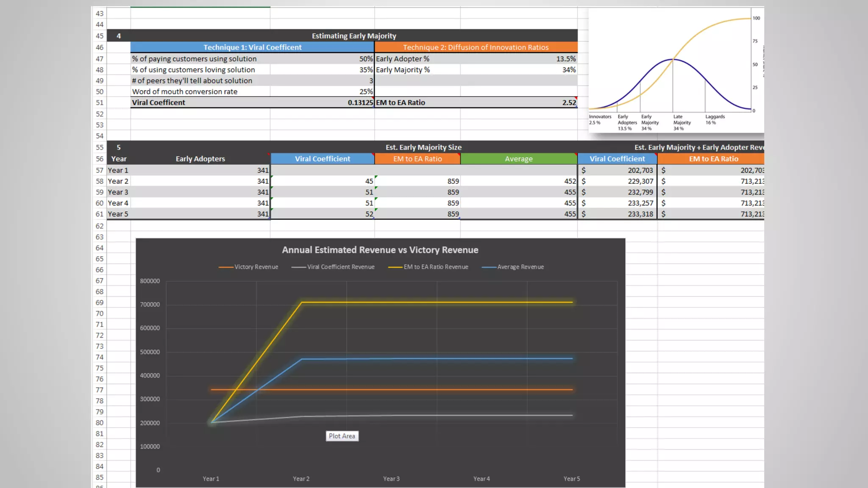Select row header 57
The height and width of the screenshot is (488, 868).
click(x=100, y=170)
